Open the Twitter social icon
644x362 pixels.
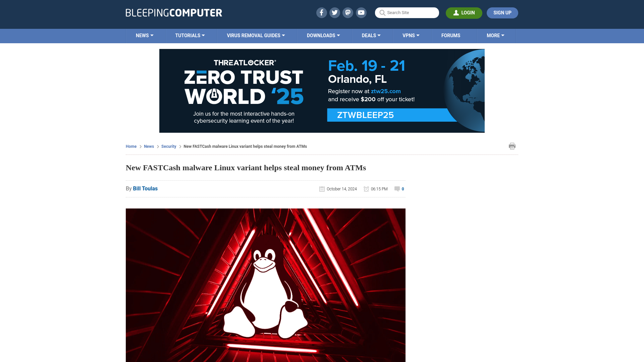pyautogui.click(x=334, y=12)
